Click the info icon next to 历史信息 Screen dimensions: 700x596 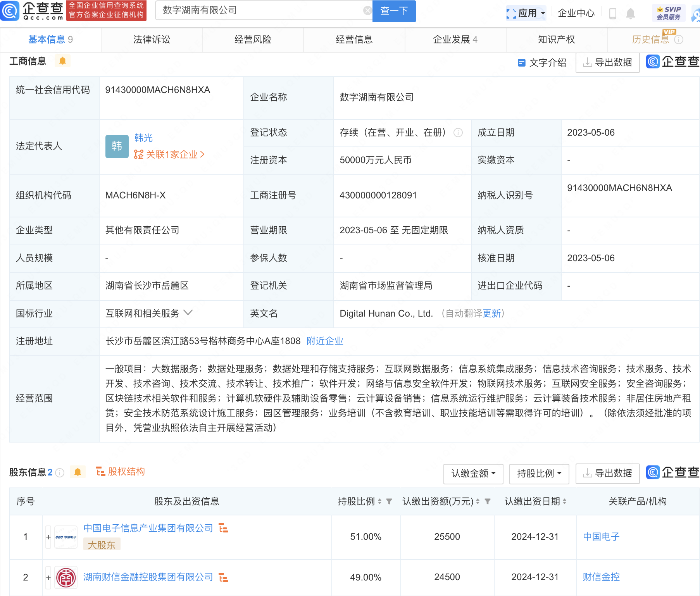pyautogui.click(x=679, y=40)
